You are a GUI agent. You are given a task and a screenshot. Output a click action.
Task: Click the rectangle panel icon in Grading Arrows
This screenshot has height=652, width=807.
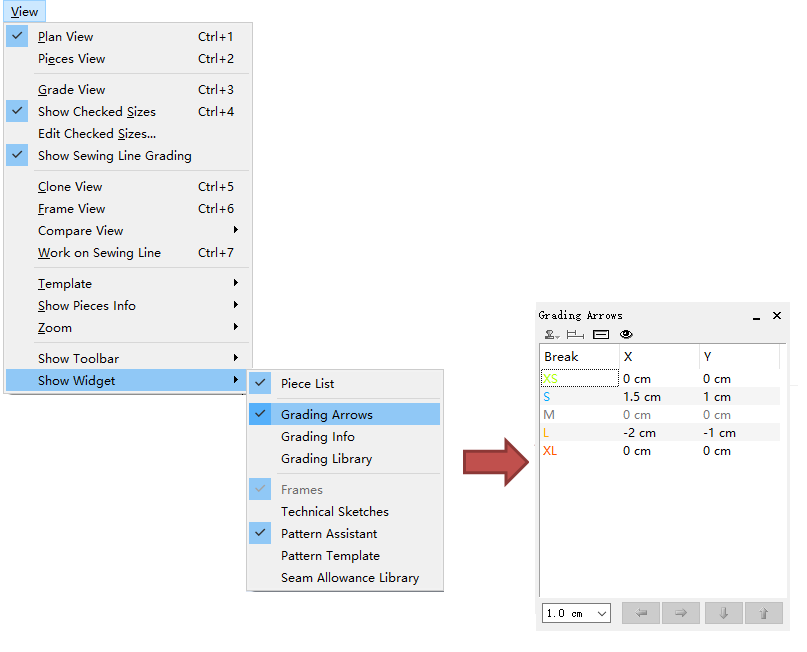pos(600,335)
